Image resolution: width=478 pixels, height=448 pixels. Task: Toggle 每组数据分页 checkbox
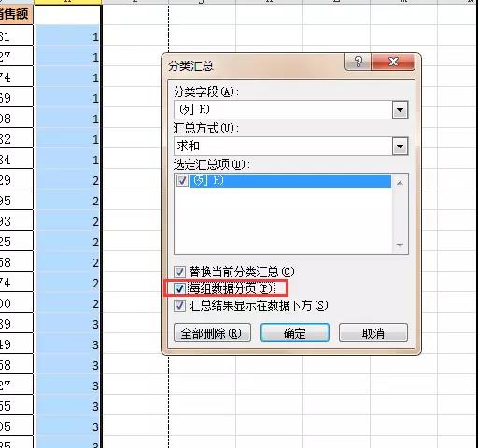point(179,288)
